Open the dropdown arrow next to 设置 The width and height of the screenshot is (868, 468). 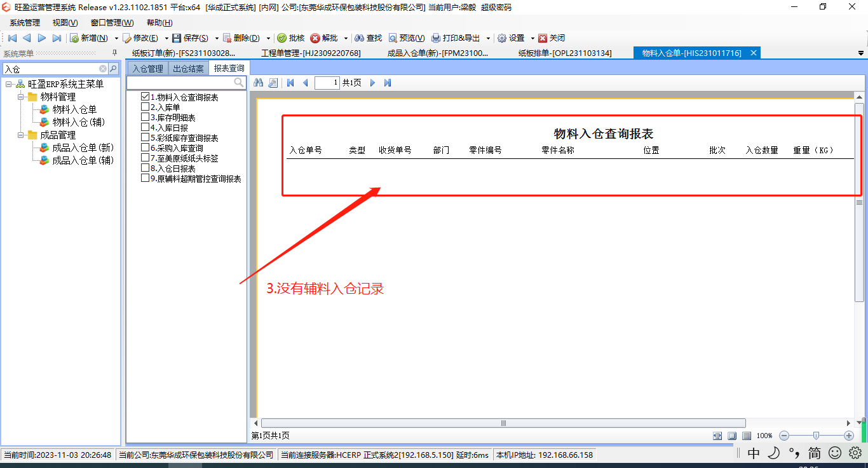point(532,38)
